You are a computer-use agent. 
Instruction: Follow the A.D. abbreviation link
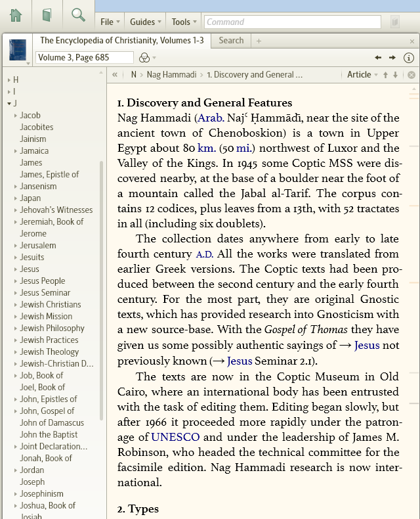click(x=205, y=254)
